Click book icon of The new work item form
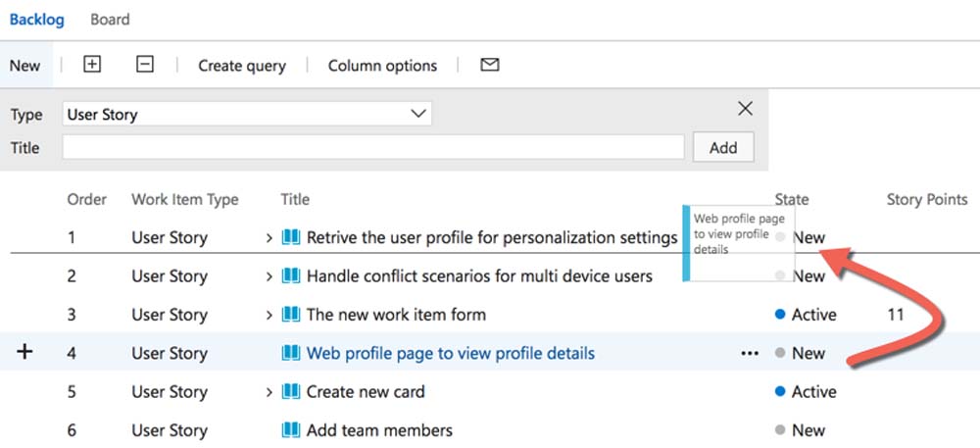The image size is (980, 448). click(x=291, y=315)
